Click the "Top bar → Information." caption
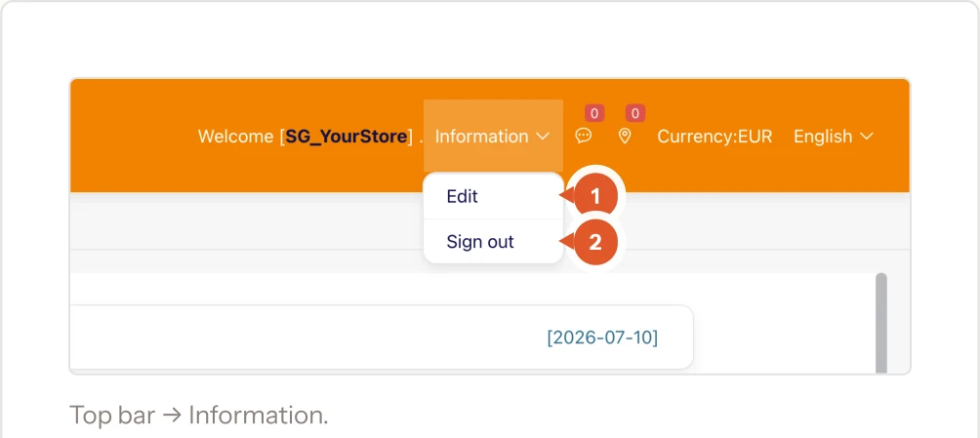The height and width of the screenshot is (438, 980). click(x=199, y=415)
